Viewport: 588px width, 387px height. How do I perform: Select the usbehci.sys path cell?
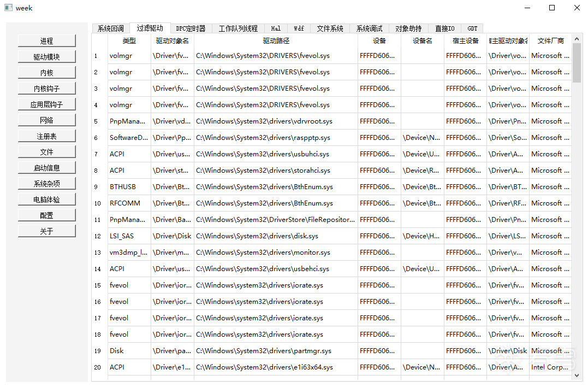[x=276, y=269]
